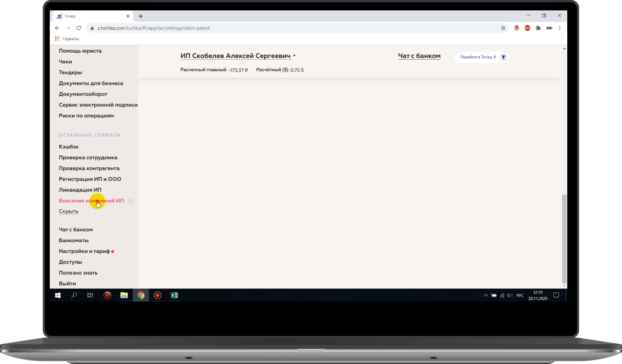This screenshot has height=364, width=622.
Task: Open Ликвидация ИП service
Action: tap(80, 190)
